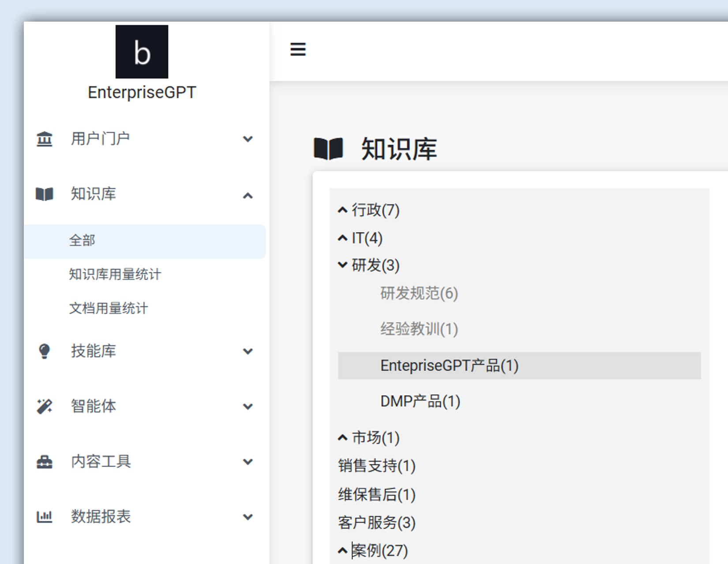The width and height of the screenshot is (728, 564).
Task: Select 销售支持(1) category
Action: (377, 466)
